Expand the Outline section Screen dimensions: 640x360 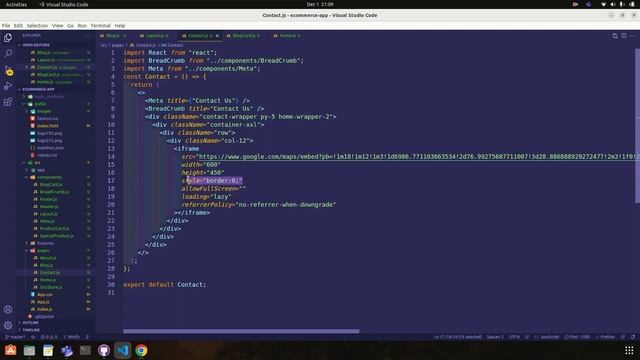(x=31, y=322)
